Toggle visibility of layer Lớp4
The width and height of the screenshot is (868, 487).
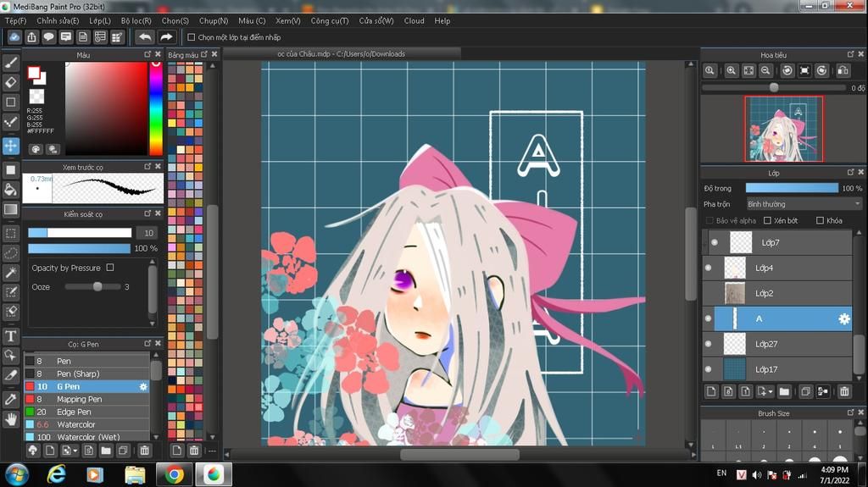point(709,268)
